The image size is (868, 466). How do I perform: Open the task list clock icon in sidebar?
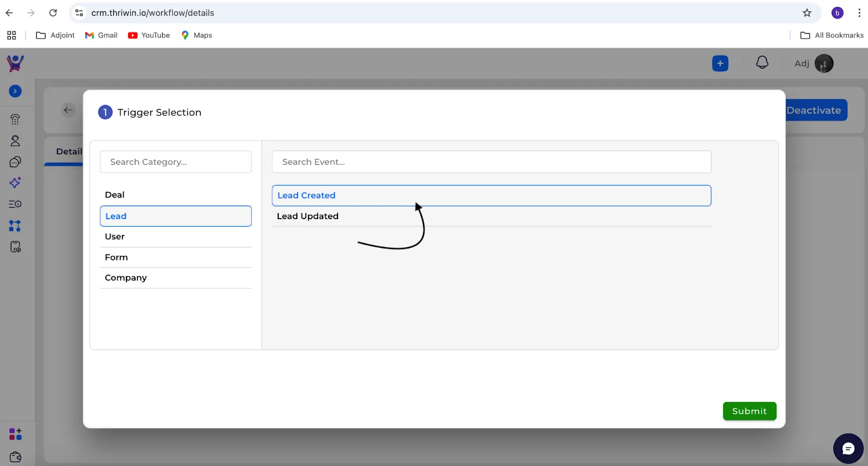[15, 204]
